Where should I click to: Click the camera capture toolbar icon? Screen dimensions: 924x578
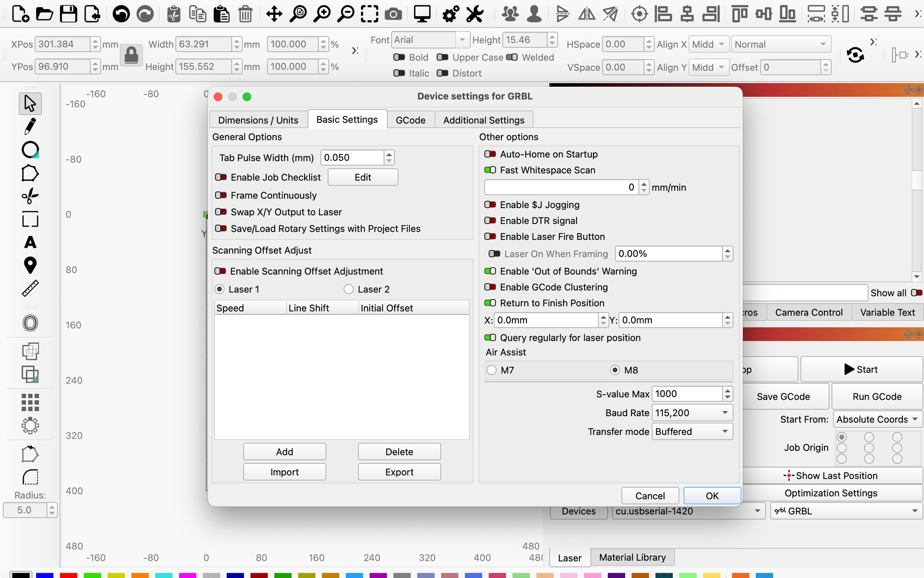pos(393,14)
